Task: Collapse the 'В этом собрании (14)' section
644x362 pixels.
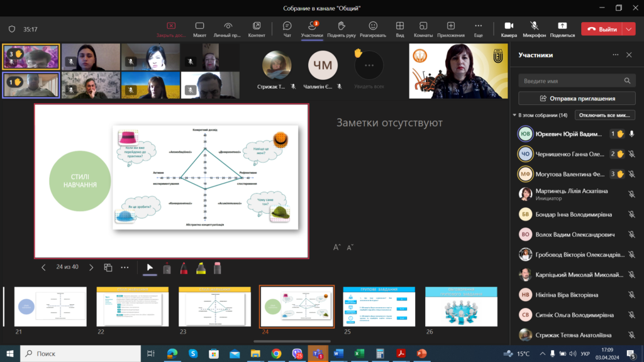Action: click(514, 116)
